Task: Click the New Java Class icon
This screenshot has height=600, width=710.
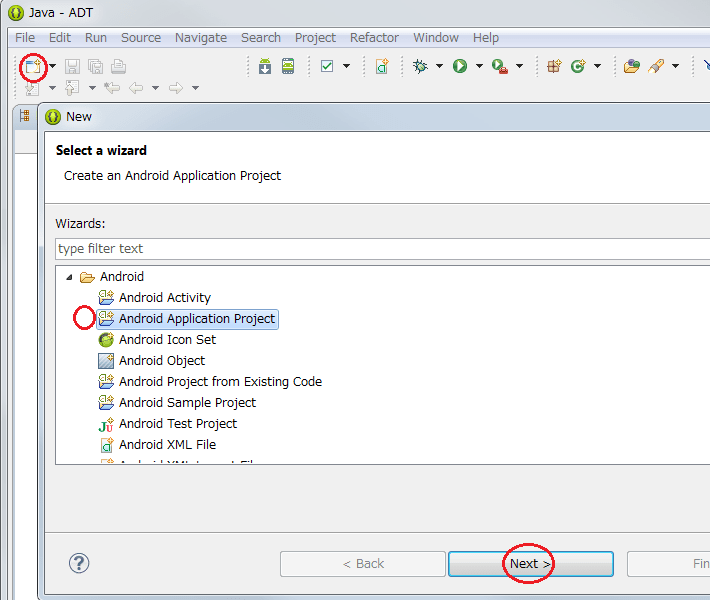Action: click(x=578, y=66)
